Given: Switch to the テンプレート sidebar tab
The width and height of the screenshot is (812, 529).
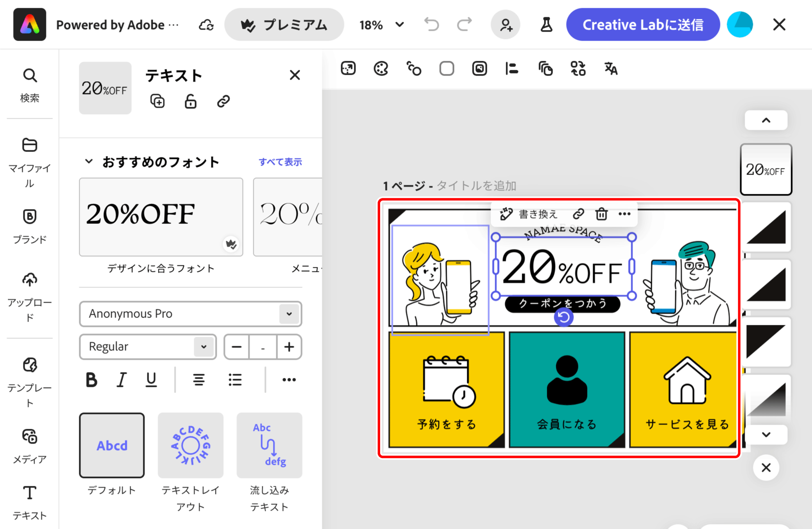Looking at the screenshot, I should 29,382.
